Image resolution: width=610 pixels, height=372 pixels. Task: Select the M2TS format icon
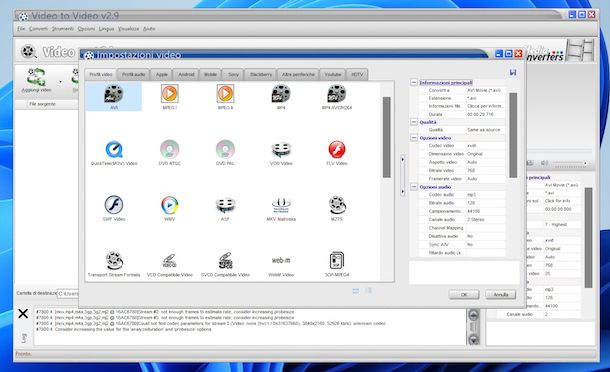[x=337, y=205]
